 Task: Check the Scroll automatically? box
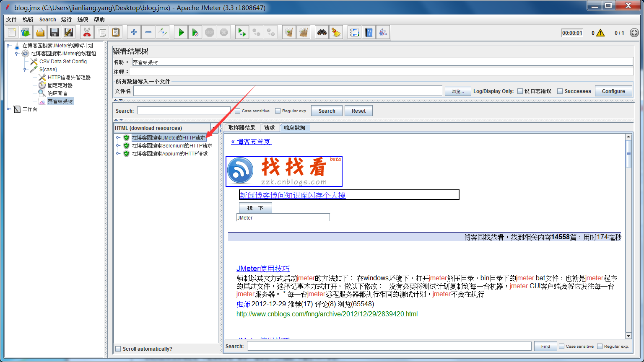(118, 349)
